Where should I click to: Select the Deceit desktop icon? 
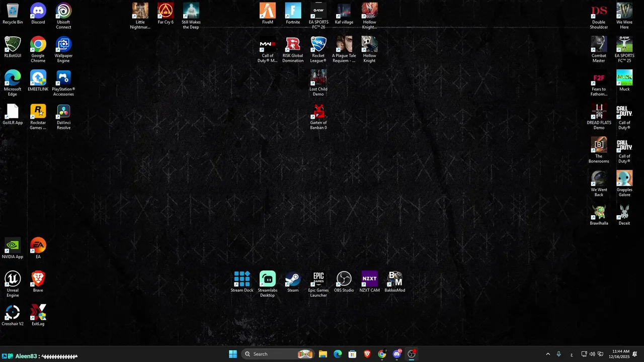[x=624, y=215]
